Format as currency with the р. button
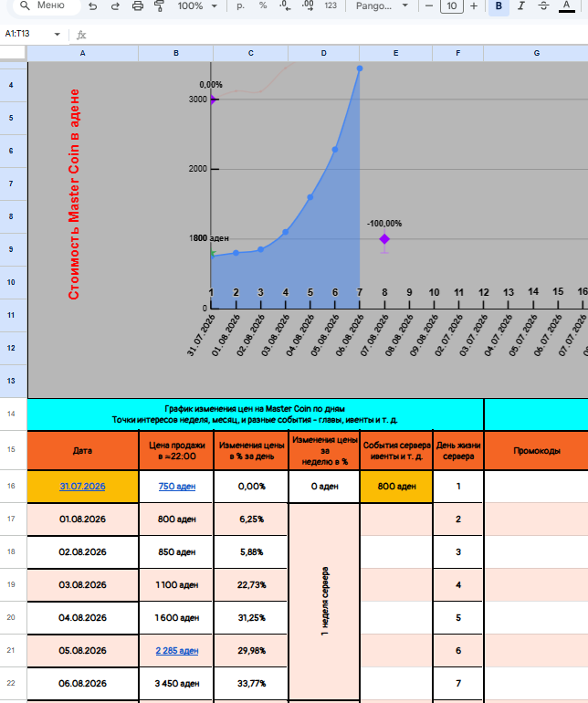 point(241,6)
